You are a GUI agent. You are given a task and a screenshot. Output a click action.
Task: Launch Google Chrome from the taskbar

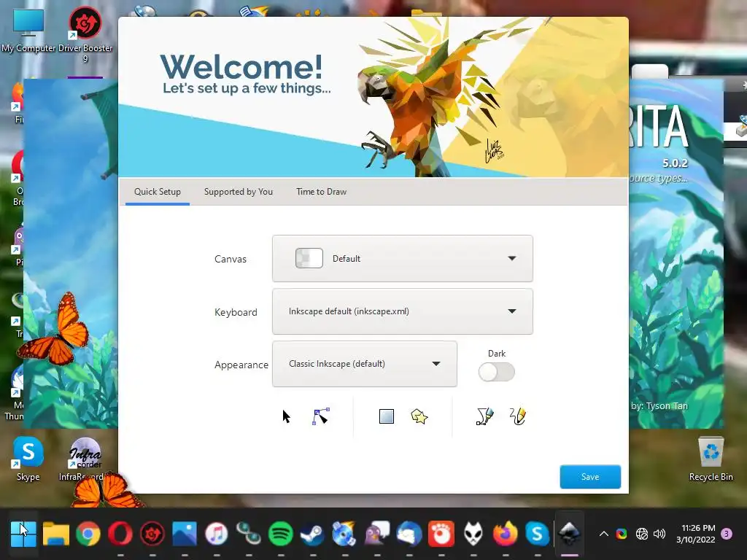[x=88, y=534]
